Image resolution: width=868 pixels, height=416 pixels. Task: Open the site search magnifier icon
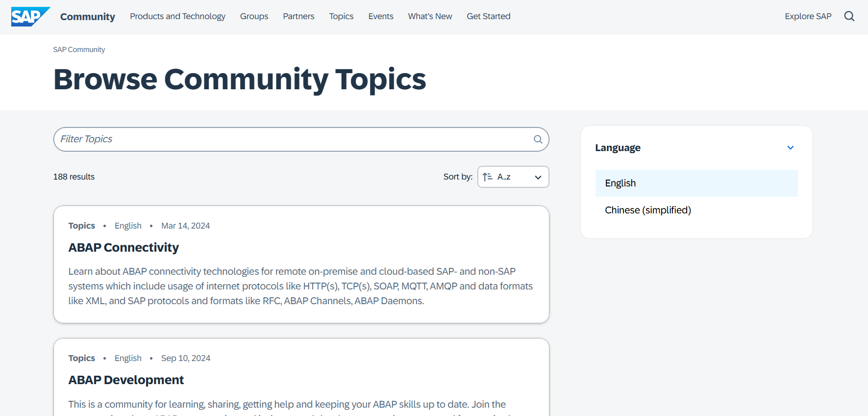pos(849,16)
